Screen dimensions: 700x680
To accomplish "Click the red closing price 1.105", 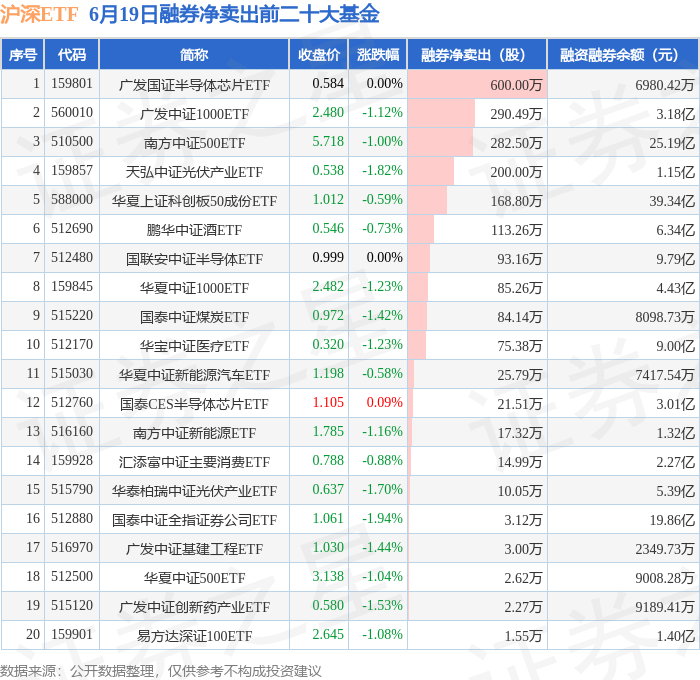I will click(x=328, y=403).
